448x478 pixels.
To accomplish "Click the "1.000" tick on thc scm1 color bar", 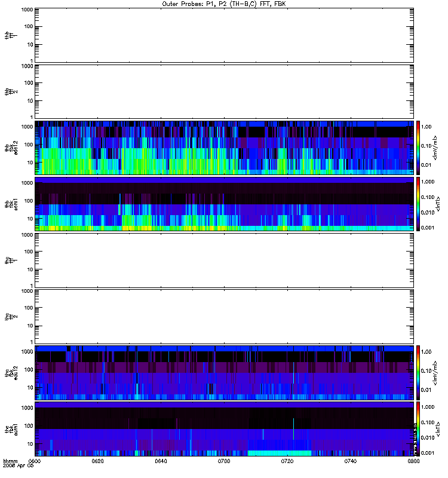I will 428,407.
